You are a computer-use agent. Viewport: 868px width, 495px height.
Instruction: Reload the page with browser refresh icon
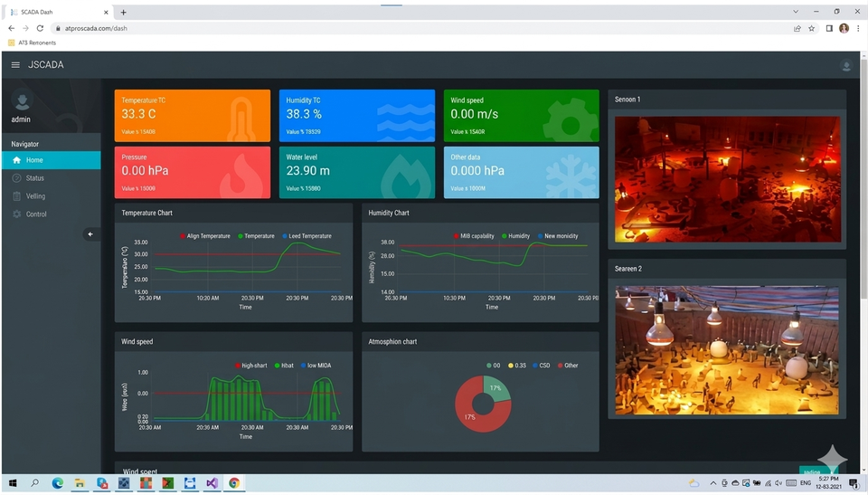(40, 28)
